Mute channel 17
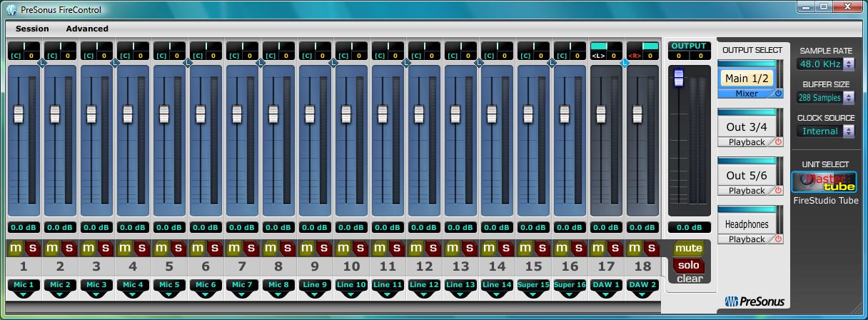The width and height of the screenshot is (868, 320). 597,248
